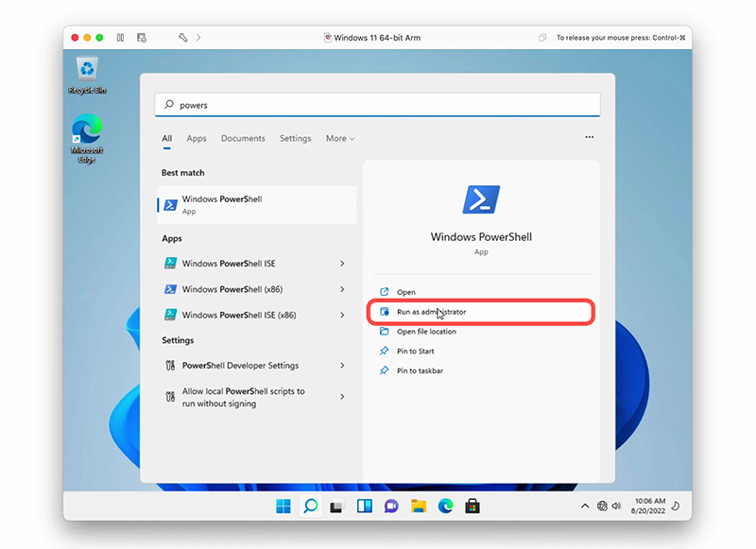The image size is (756, 549).
Task: Open Microsoft Store from the taskbar
Action: click(x=472, y=506)
